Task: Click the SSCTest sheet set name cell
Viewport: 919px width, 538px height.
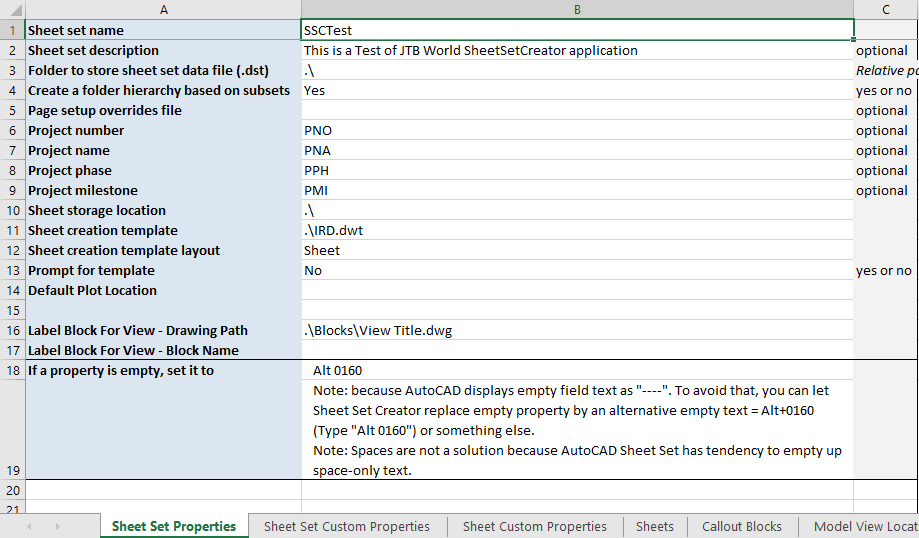Action: click(x=577, y=30)
